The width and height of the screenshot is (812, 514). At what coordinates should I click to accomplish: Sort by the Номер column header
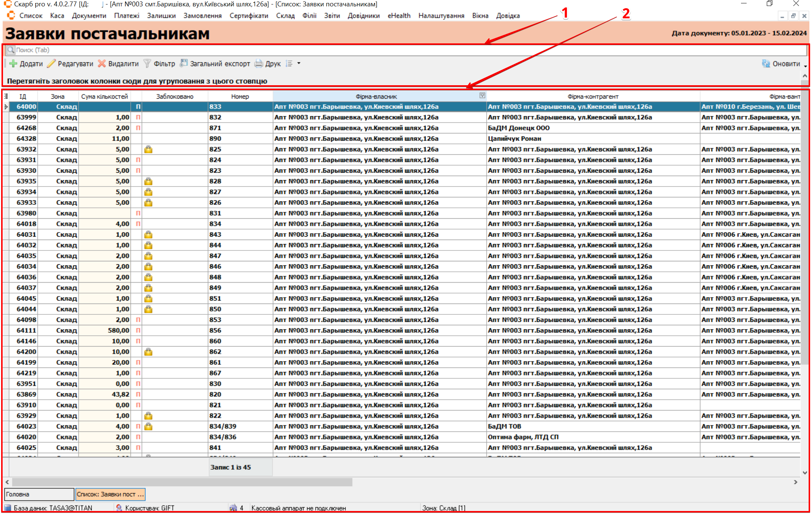coord(240,96)
